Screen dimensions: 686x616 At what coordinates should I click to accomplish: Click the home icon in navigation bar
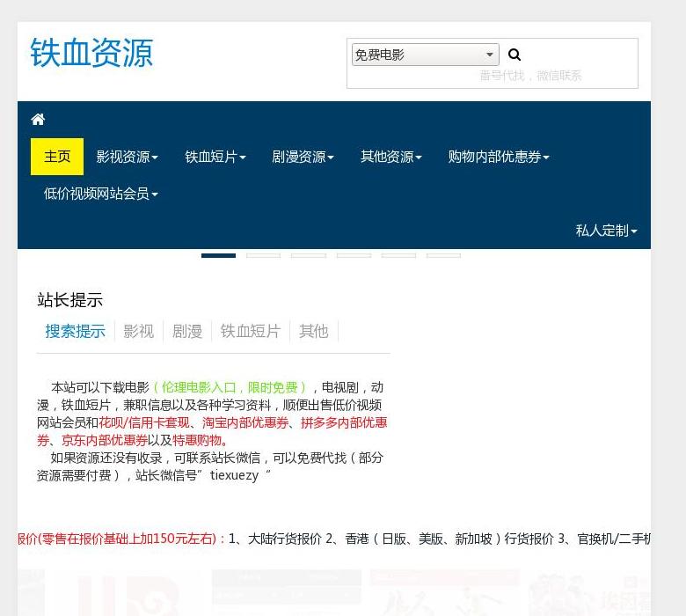point(38,119)
